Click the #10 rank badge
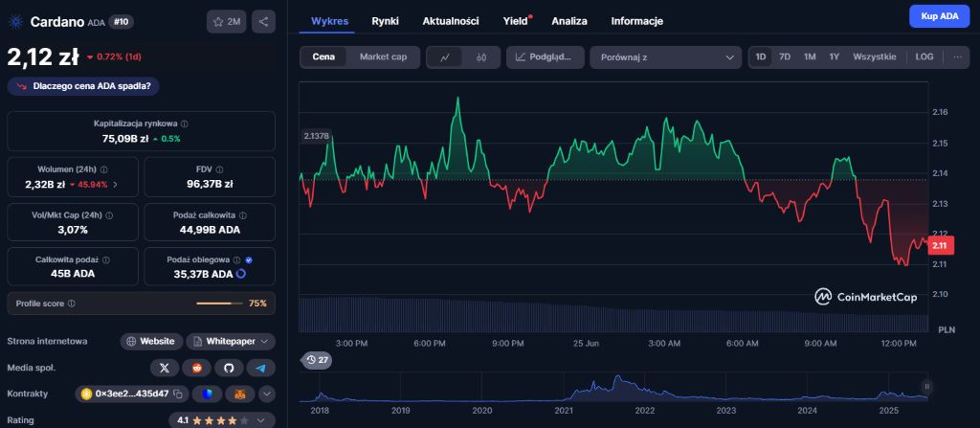This screenshot has height=428, width=980. point(122,22)
